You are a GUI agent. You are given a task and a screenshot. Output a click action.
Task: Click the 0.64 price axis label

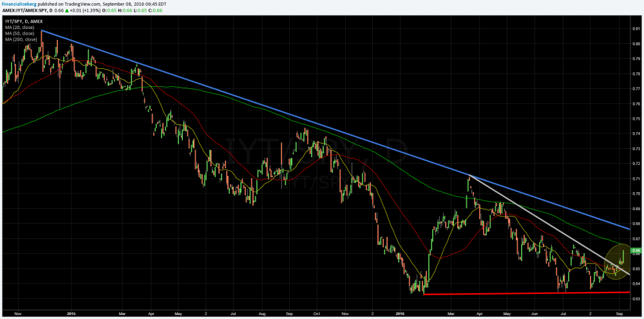(637, 284)
